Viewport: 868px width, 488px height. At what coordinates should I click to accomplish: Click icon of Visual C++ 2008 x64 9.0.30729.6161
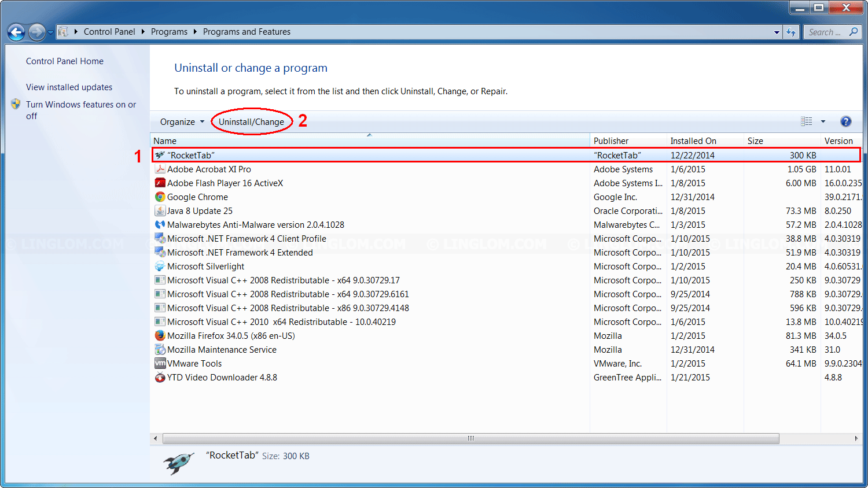coord(160,294)
